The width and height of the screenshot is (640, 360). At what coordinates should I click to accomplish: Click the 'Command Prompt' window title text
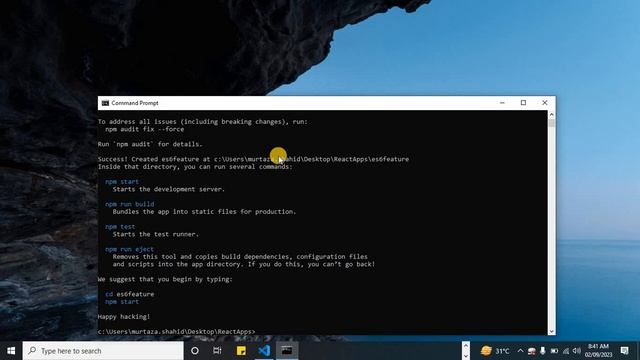coord(135,103)
